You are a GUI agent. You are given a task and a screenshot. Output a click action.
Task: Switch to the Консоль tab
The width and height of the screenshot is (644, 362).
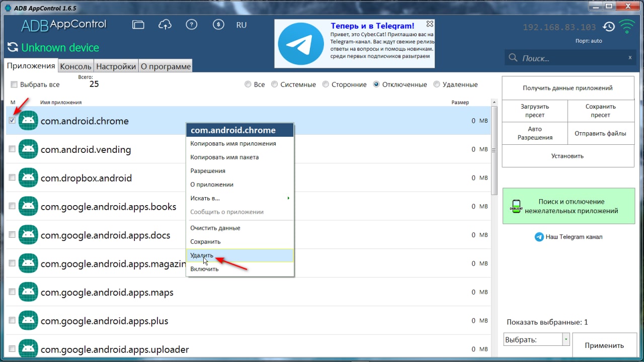click(x=75, y=66)
